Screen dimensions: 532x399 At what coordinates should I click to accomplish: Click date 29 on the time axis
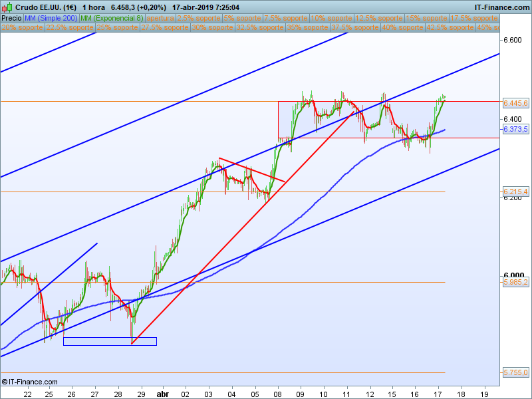pyautogui.click(x=141, y=394)
